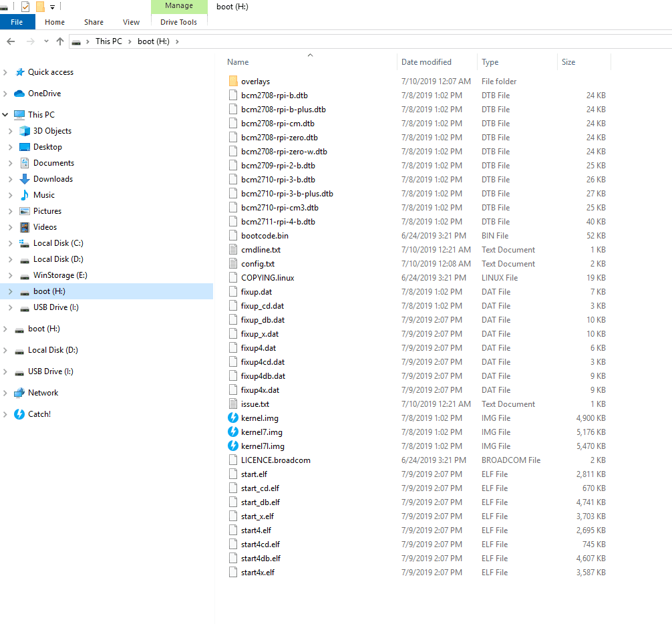Viewport: 672px width, 624px height.
Task: Click the cmdline.txt document icon
Action: click(x=233, y=249)
